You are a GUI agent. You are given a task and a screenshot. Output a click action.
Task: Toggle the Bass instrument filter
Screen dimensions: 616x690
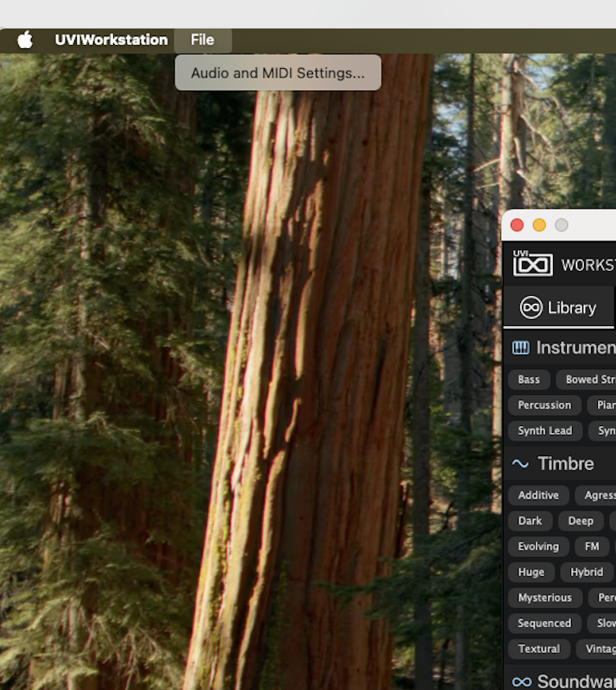pyautogui.click(x=529, y=379)
